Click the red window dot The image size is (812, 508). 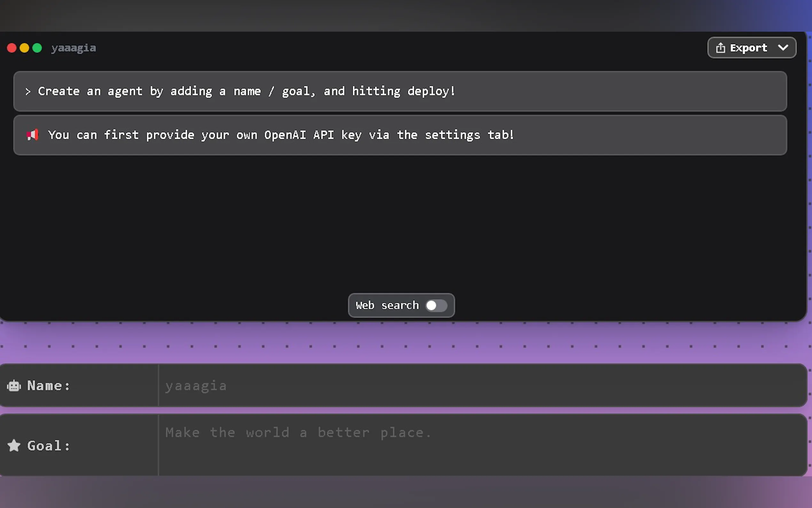click(x=12, y=48)
